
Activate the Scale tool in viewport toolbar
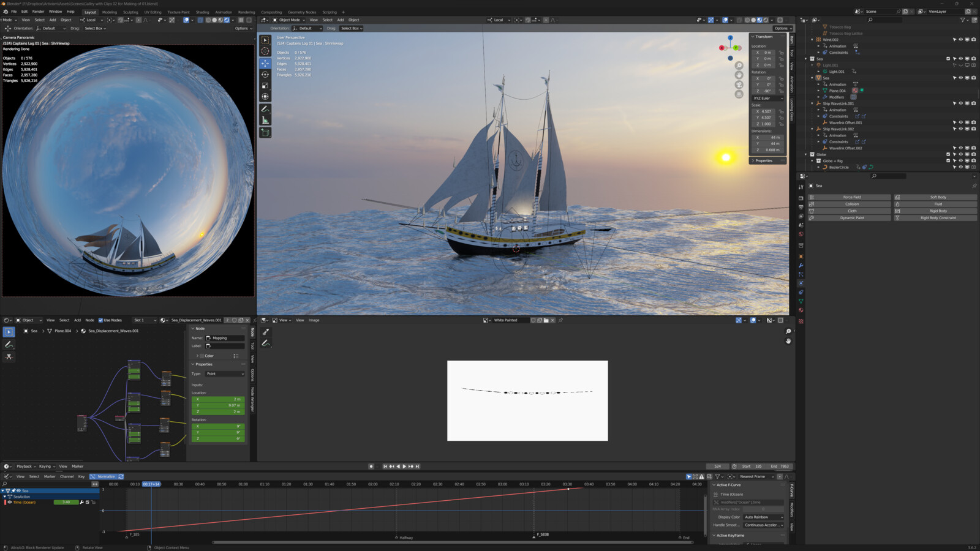click(x=265, y=86)
